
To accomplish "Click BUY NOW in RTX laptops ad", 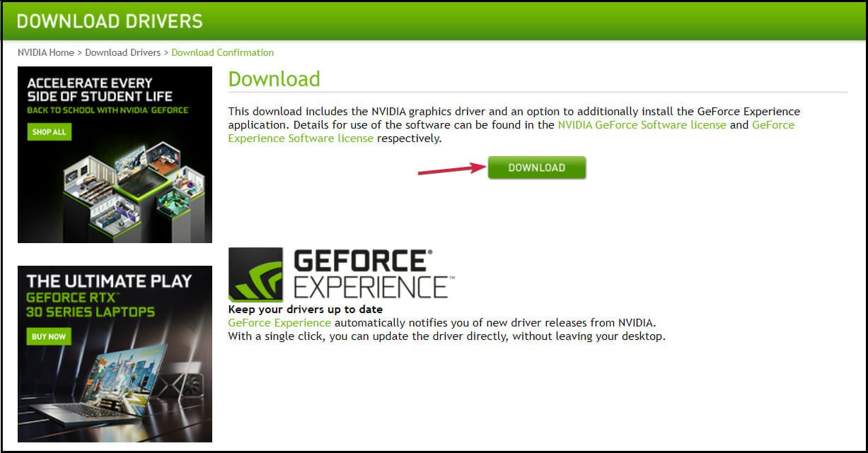I will (x=49, y=336).
